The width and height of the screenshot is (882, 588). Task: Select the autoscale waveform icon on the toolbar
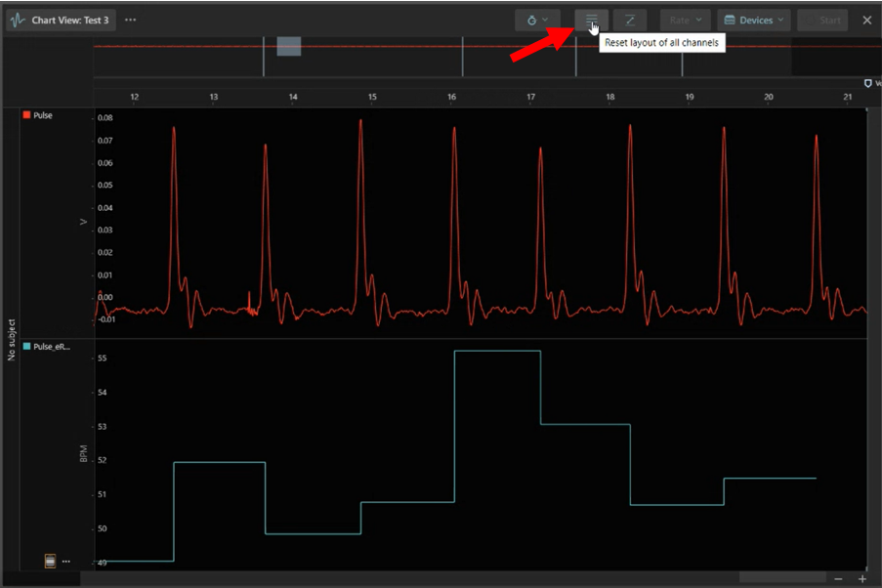630,20
